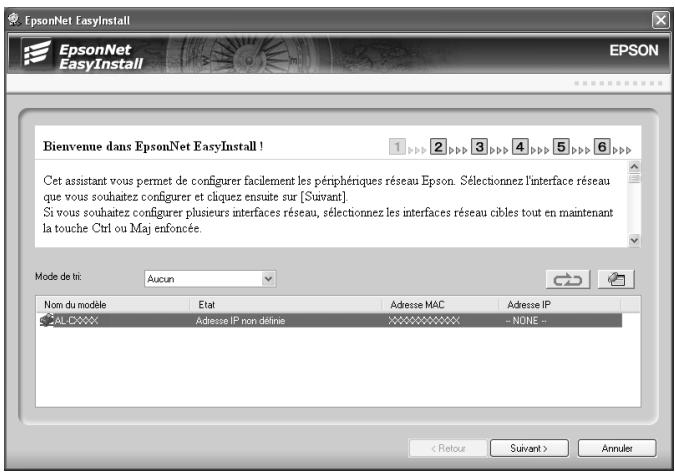675x472 pixels.
Task: Click the step 6 indicator
Action: point(602,147)
